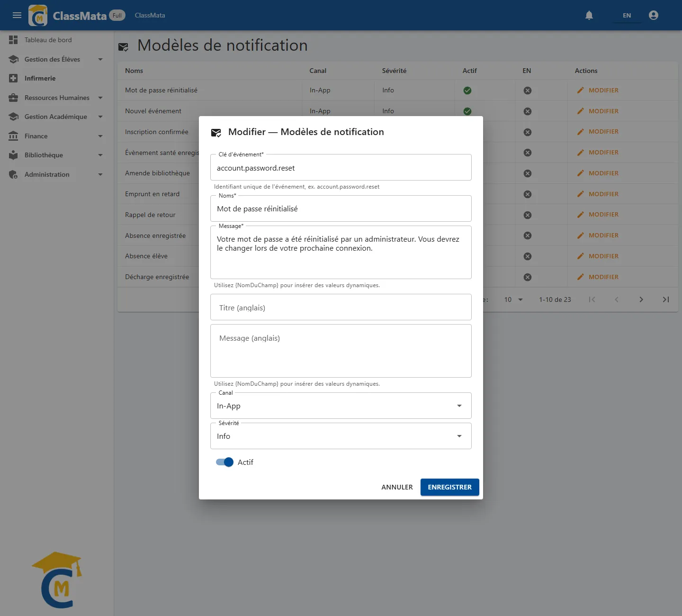Expand Gestion des Élèves menu
The width and height of the screenshot is (682, 616).
click(x=56, y=59)
